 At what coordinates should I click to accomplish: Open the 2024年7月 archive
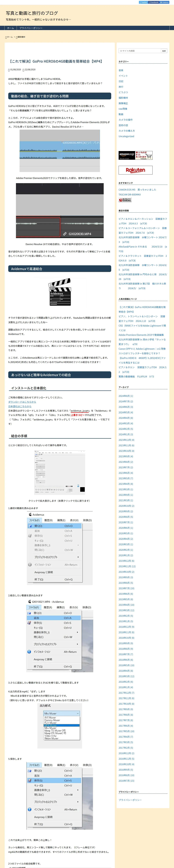(x=126, y=401)
